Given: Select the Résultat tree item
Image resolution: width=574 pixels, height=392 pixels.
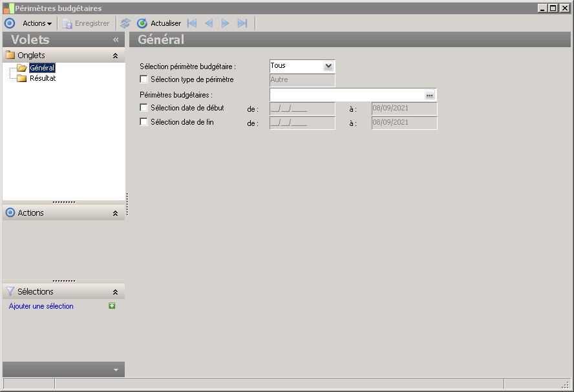Looking at the screenshot, I should coord(43,78).
